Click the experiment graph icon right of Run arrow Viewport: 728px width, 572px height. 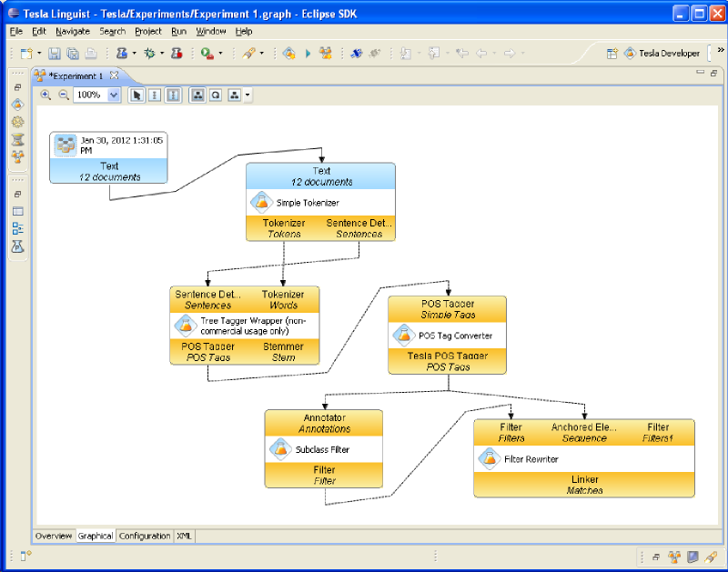coord(326,54)
